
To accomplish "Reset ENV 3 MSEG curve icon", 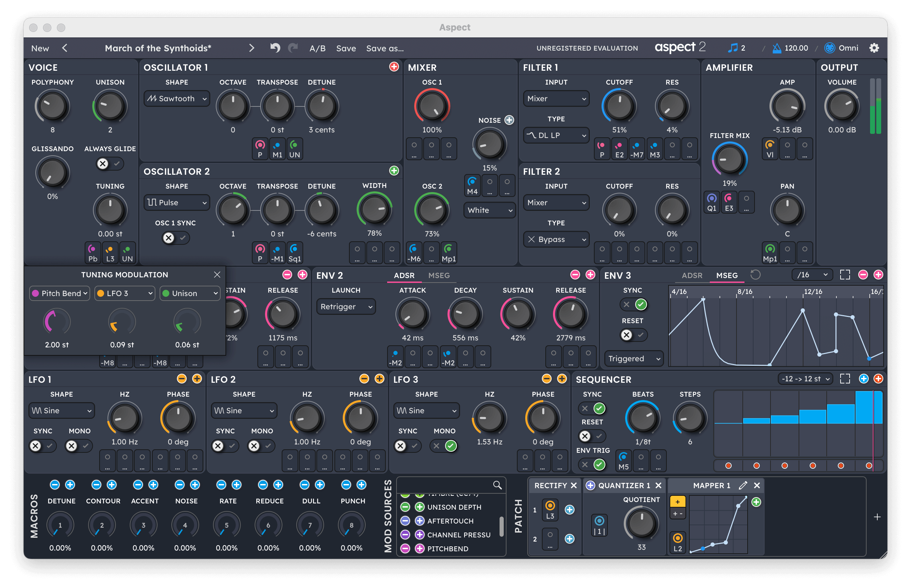I will (x=755, y=275).
